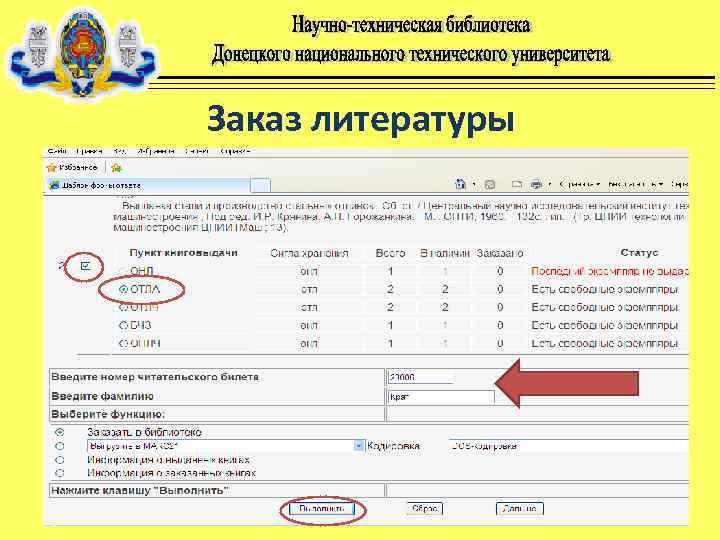Click the ОТЛА row status 'Есть свободные экземпляры'
The image size is (720, 540).
(605, 289)
